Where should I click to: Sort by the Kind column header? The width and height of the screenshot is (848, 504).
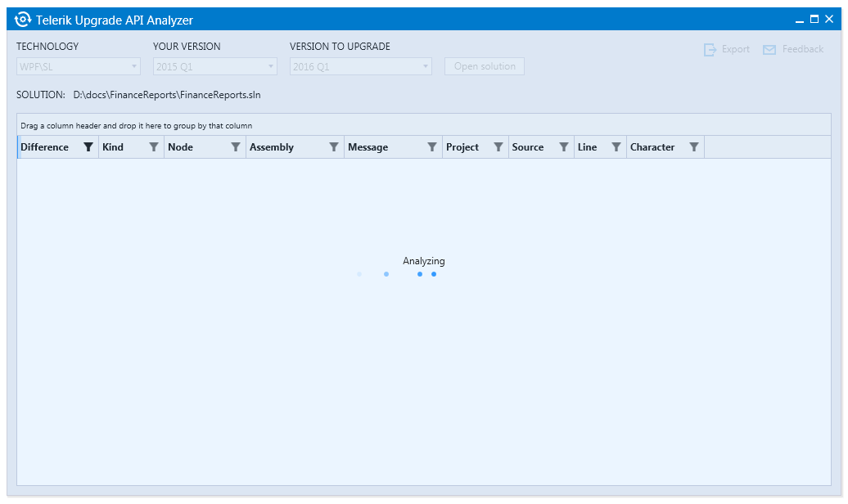112,147
